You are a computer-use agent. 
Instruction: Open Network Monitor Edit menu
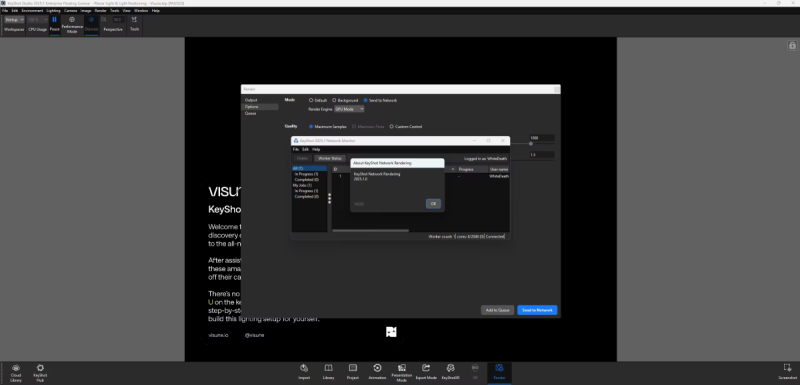[x=305, y=149]
